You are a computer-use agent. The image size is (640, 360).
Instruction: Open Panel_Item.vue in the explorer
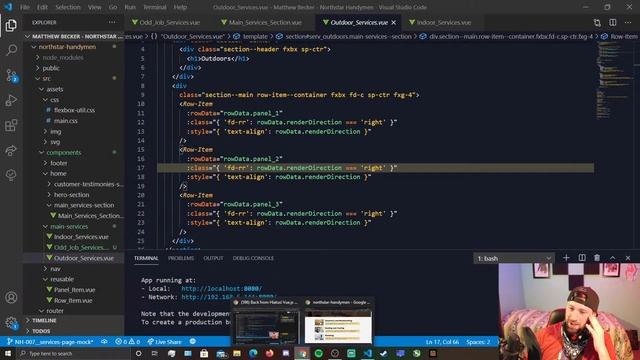[x=74, y=290]
